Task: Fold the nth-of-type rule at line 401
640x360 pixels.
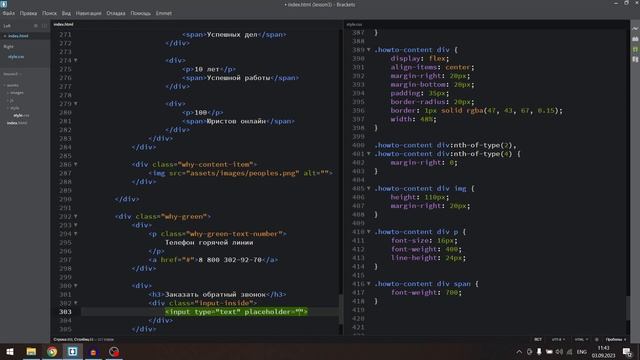Action: point(369,154)
